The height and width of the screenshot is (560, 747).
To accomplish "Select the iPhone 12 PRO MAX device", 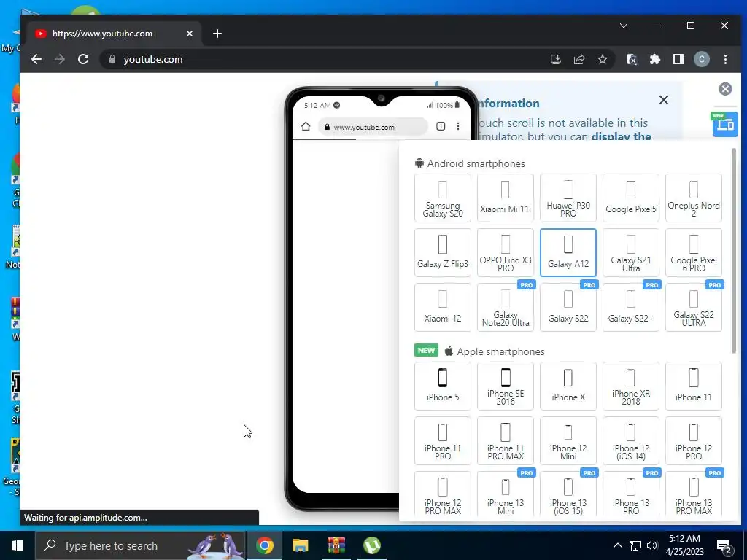I will 443,494.
